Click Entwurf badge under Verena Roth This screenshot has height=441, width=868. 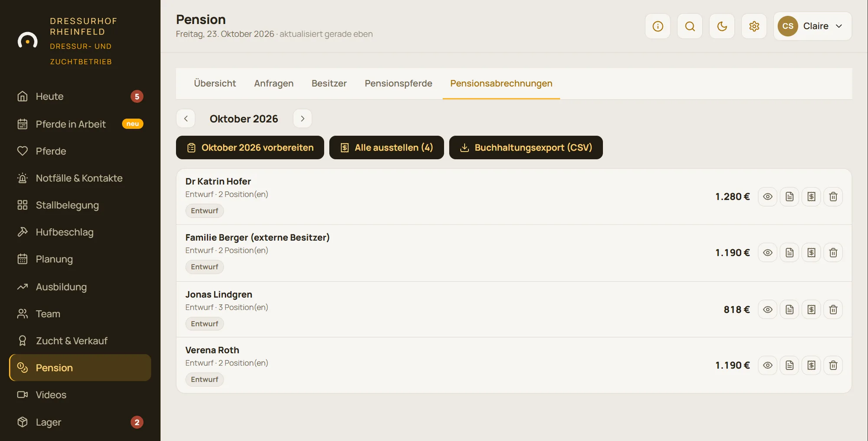pos(204,379)
